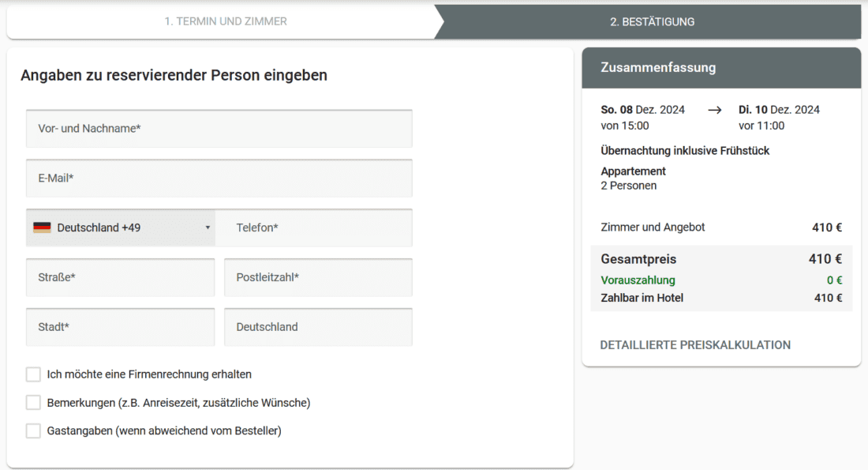Image resolution: width=868 pixels, height=470 pixels.
Task: Focus the E-Mail input field
Action: (x=219, y=179)
